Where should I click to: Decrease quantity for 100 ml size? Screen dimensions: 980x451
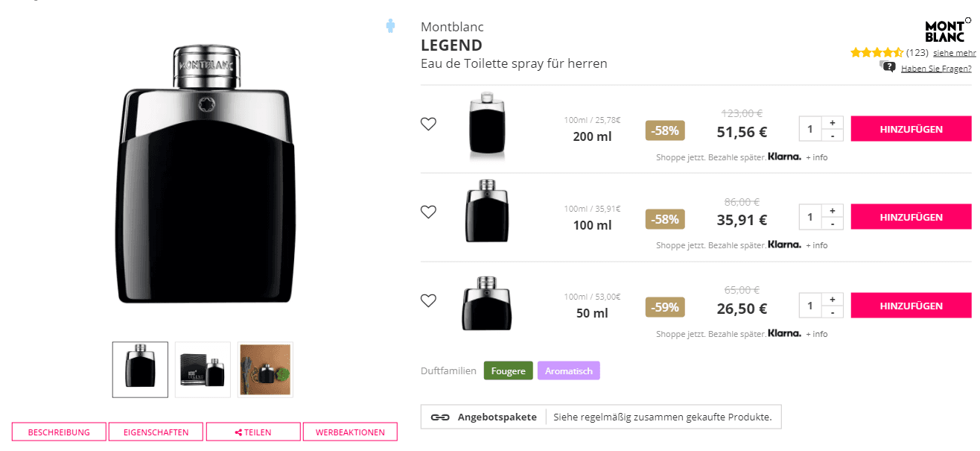832,224
